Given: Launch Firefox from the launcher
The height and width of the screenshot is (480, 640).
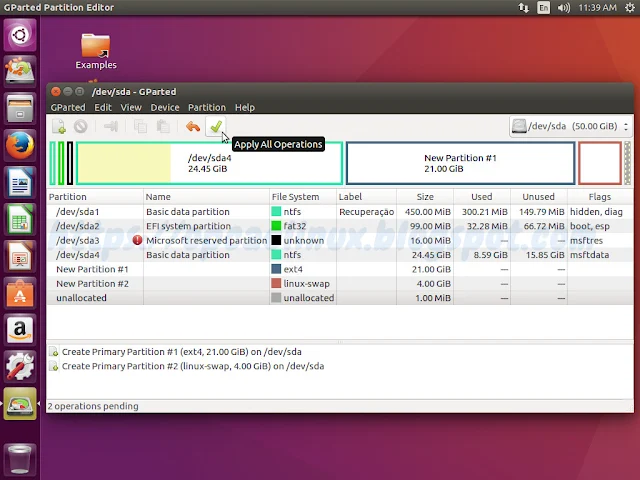Looking at the screenshot, I should click(x=20, y=145).
